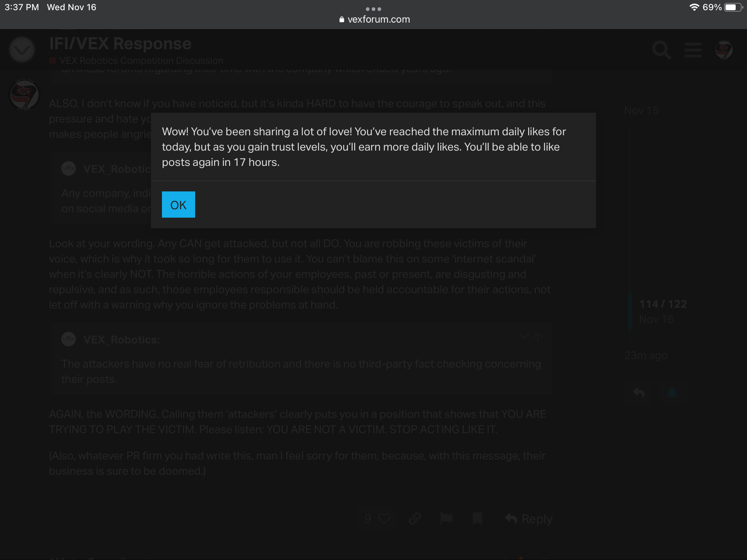Screen dimensions: 747x560
Task: Like the post with heart icon
Action: [384, 518]
